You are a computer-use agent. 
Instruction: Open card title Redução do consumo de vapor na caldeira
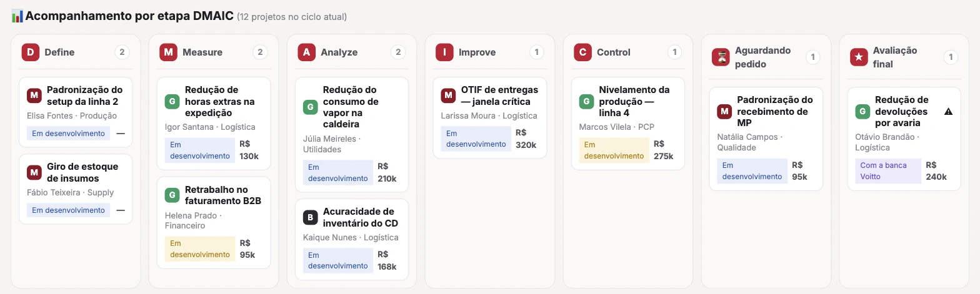click(351, 107)
